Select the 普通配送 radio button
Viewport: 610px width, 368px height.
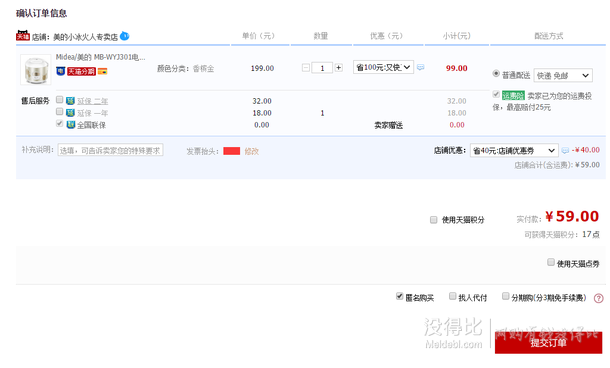point(496,73)
